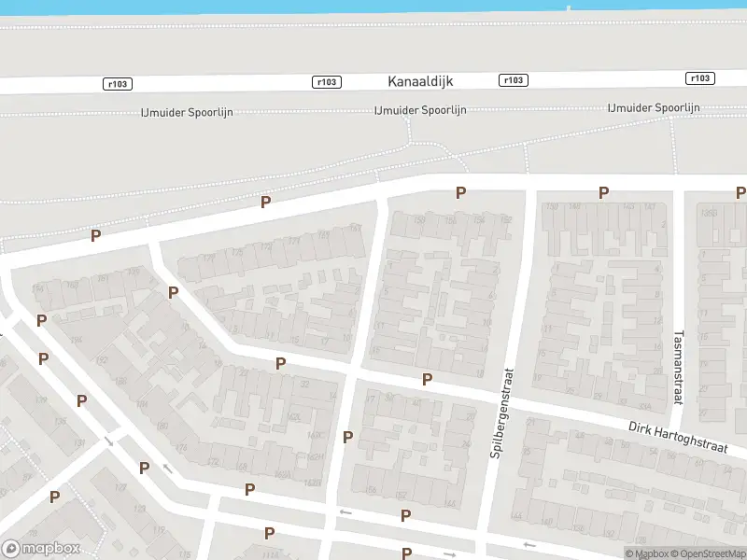Click the parking icon above house 32
Viewport: 747px width, 560px height.
point(281,364)
